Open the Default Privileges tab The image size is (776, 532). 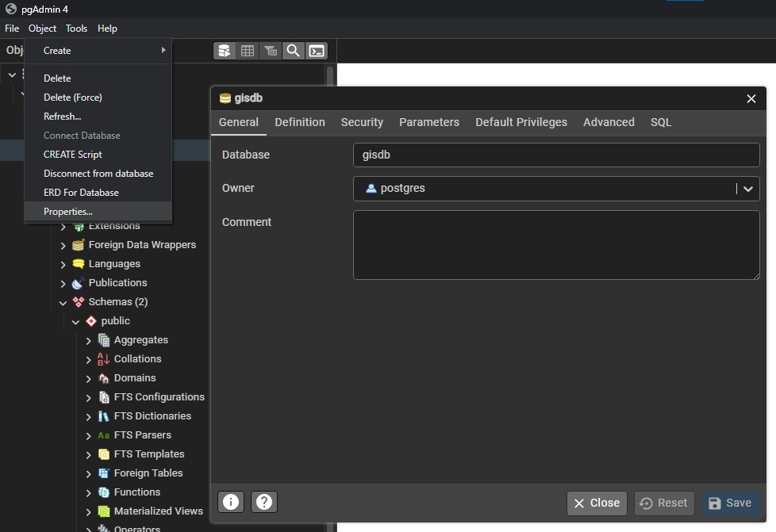pyautogui.click(x=521, y=122)
